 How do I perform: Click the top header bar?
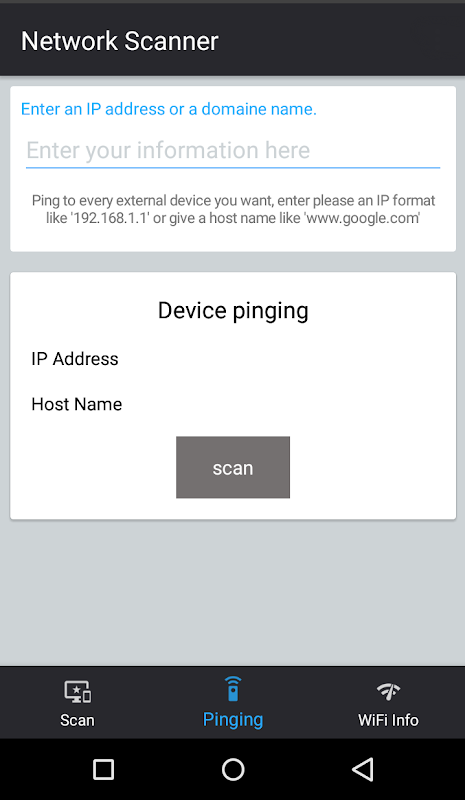point(232,40)
